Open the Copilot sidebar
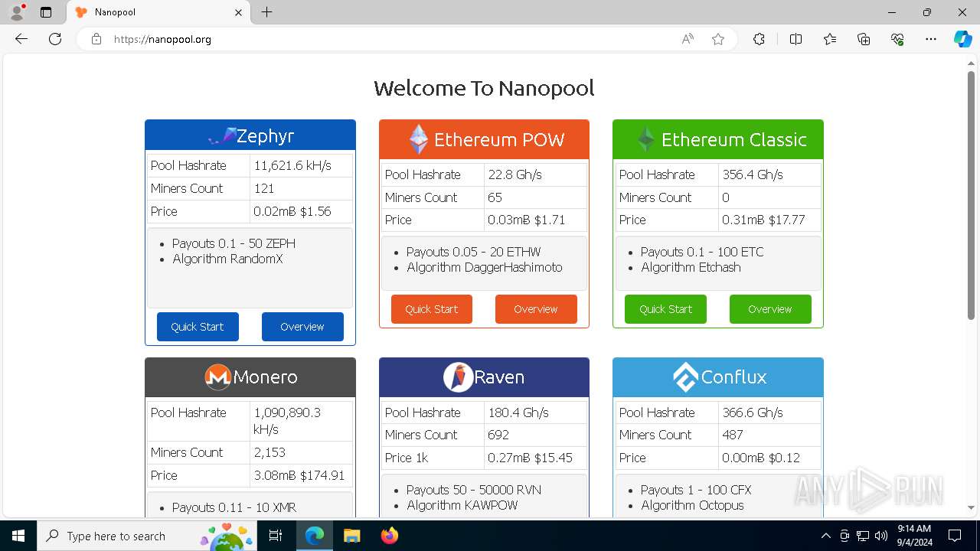Image resolution: width=980 pixels, height=551 pixels. [962, 39]
